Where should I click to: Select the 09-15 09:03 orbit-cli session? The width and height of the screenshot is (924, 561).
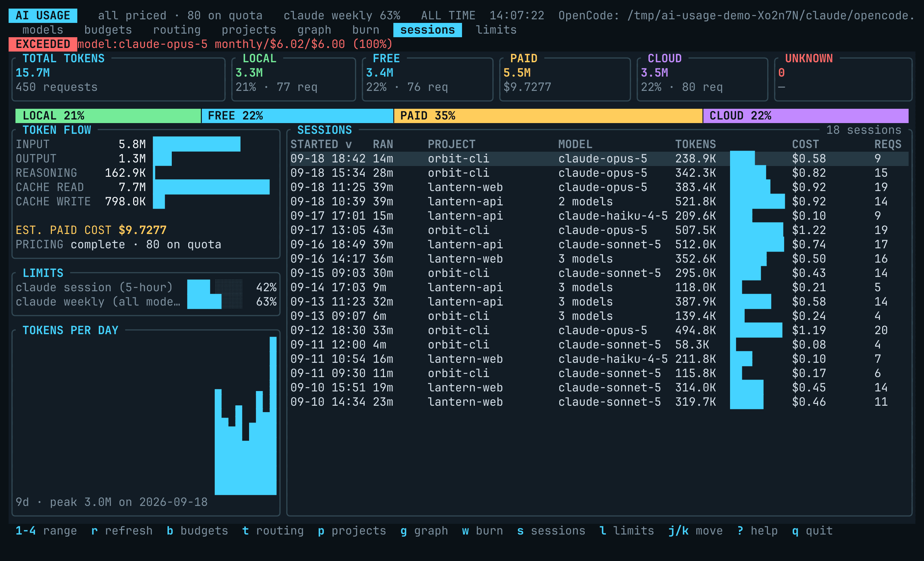click(x=599, y=273)
